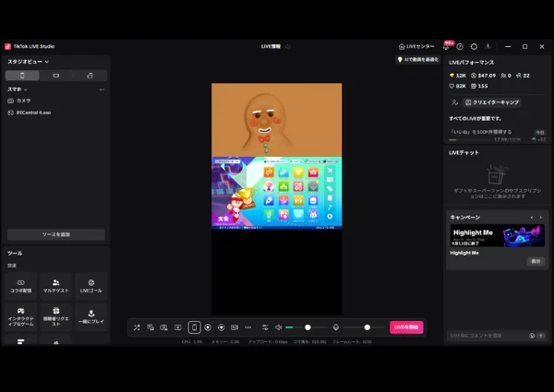The image size is (554, 392).
Task: Click the edit icon beside LIVE情報
Action: click(287, 46)
